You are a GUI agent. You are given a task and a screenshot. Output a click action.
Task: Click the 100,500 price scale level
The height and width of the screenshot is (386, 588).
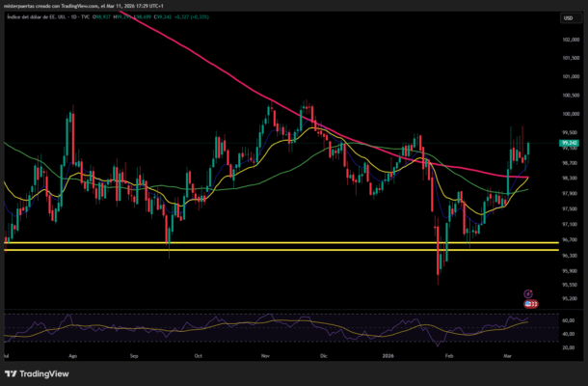pyautogui.click(x=569, y=96)
